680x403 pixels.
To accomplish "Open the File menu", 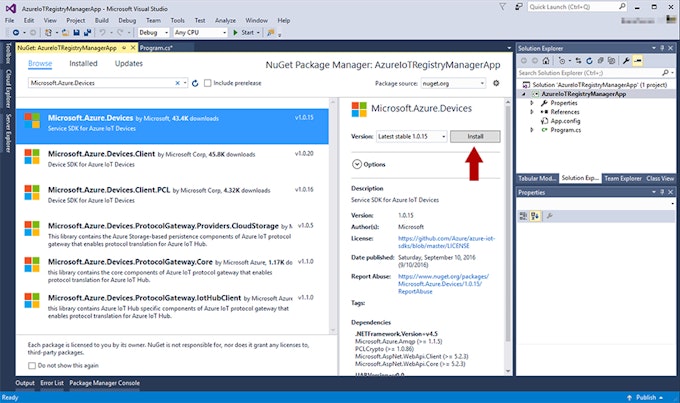I will tap(10, 20).
